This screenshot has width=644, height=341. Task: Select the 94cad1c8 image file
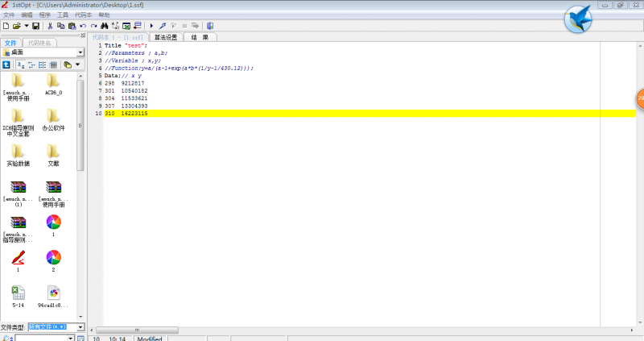point(53,297)
